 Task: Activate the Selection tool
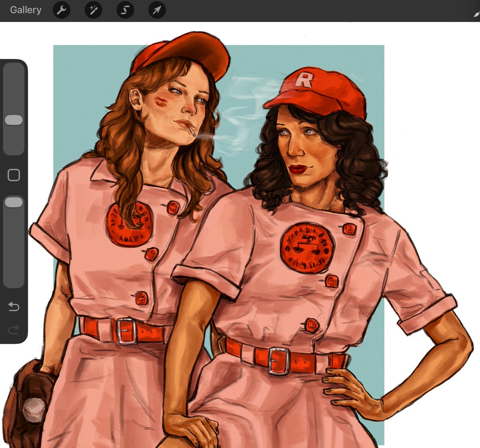click(x=125, y=10)
